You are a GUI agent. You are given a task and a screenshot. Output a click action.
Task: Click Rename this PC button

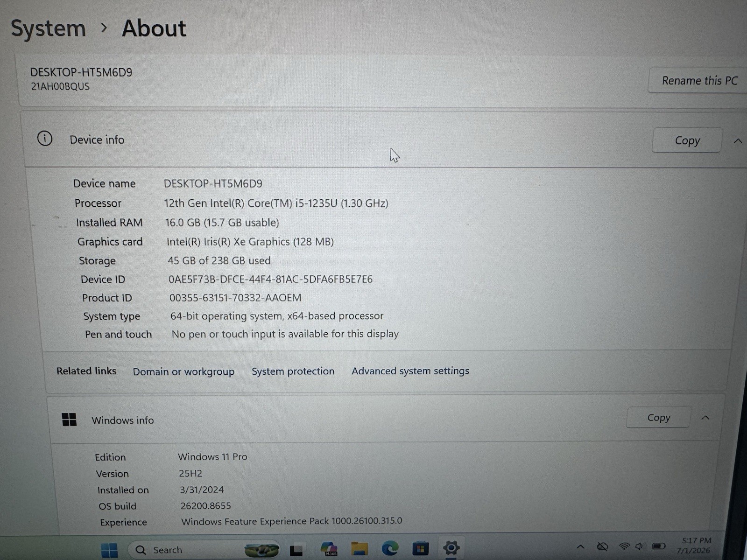(x=698, y=81)
